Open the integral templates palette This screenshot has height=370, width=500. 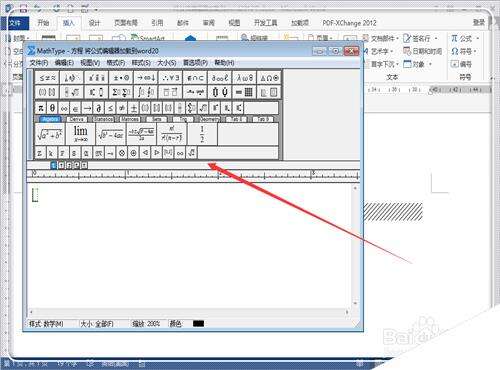tap(146, 92)
